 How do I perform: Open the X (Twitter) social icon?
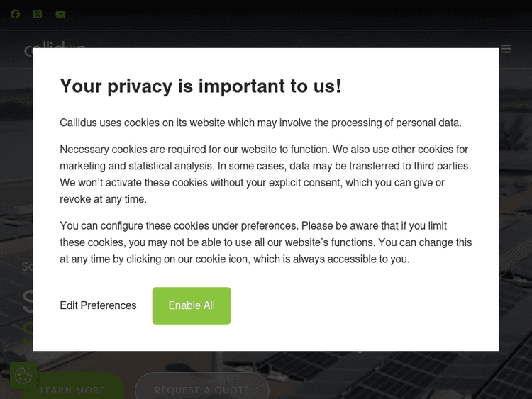tap(38, 14)
